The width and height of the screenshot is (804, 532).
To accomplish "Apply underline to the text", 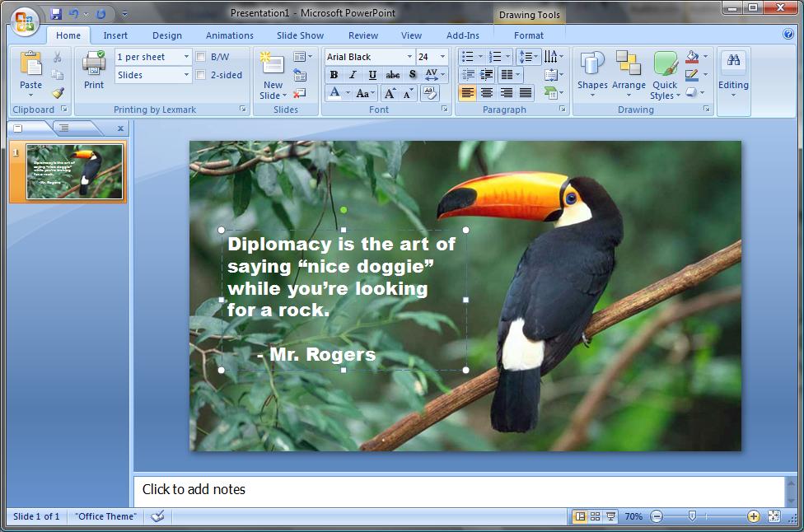I will pyautogui.click(x=372, y=75).
